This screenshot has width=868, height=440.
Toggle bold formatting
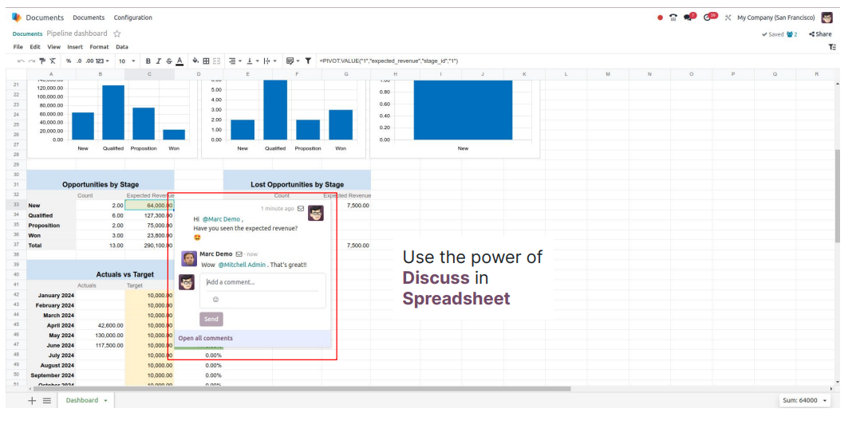(148, 61)
